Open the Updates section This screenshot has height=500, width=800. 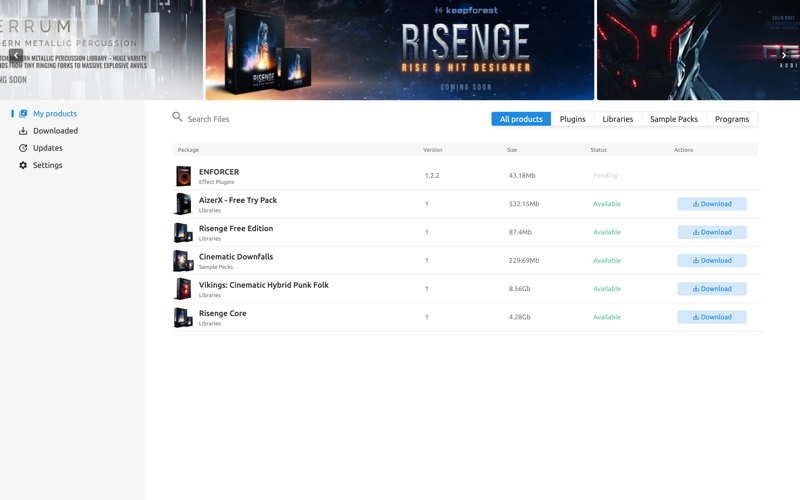coord(47,148)
